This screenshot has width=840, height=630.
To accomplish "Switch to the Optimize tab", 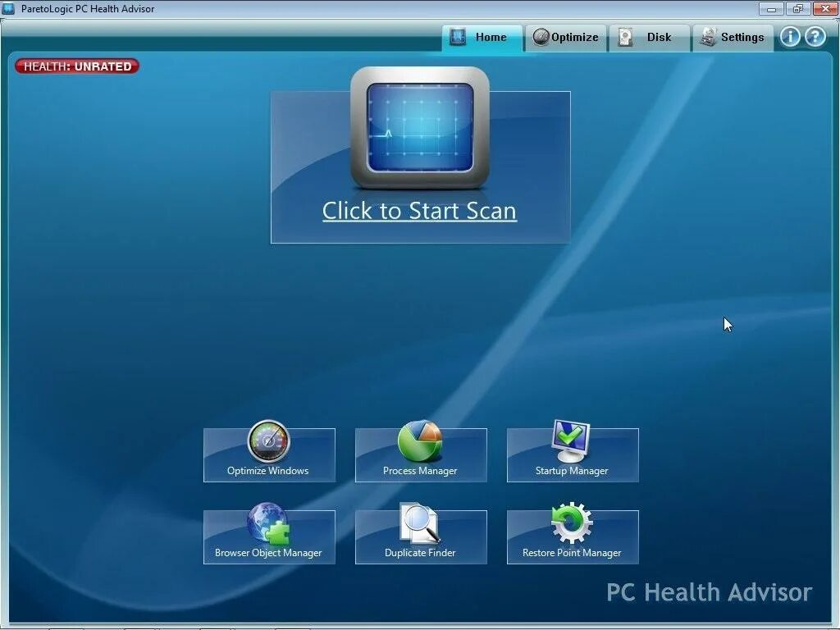I will tap(568, 37).
